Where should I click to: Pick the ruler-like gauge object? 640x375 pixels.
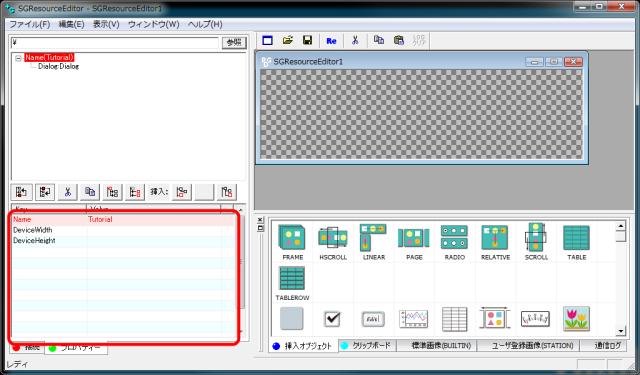coord(535,319)
